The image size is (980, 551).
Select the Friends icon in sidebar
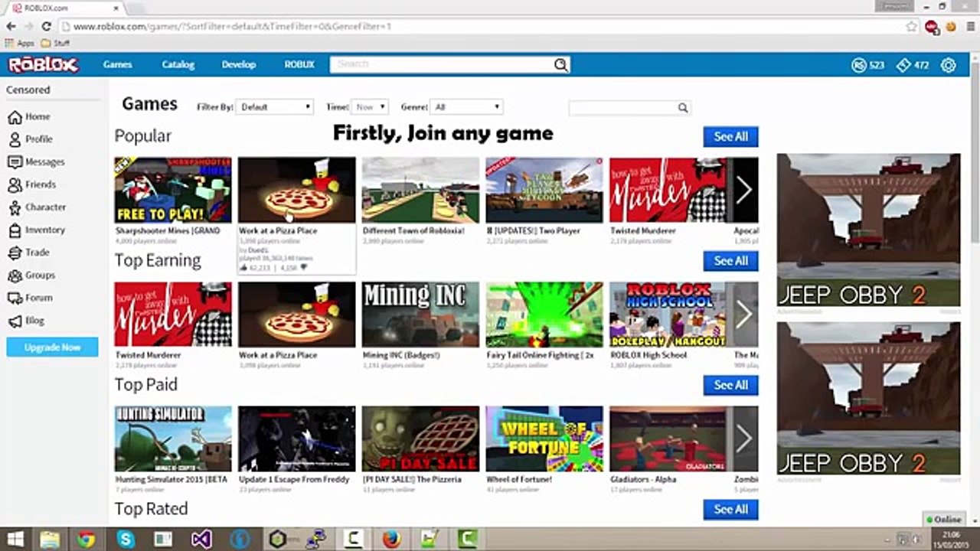15,184
